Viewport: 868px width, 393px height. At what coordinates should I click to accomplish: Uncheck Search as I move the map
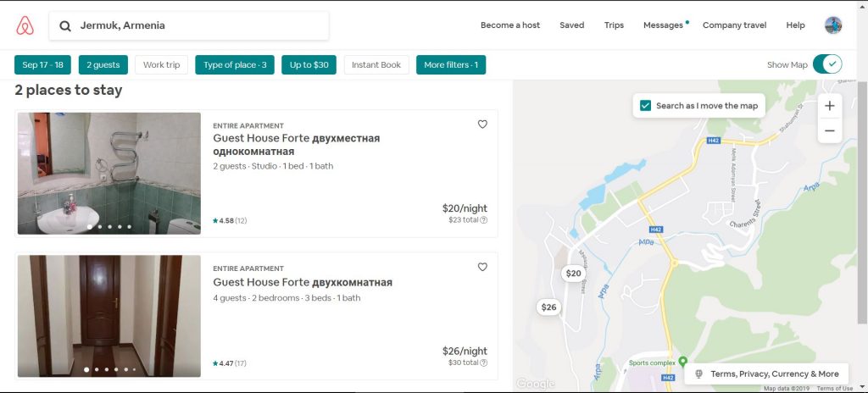646,106
